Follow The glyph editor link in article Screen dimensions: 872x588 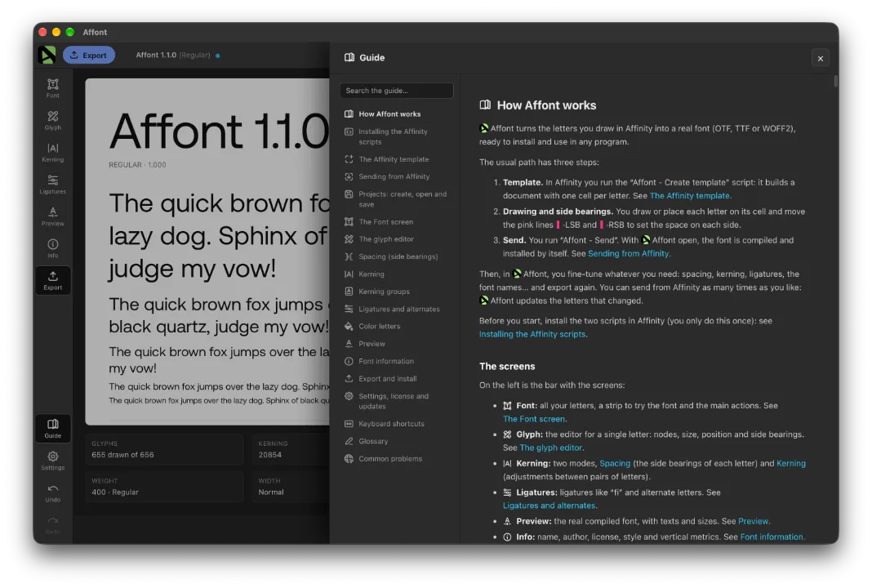pyautogui.click(x=550, y=448)
